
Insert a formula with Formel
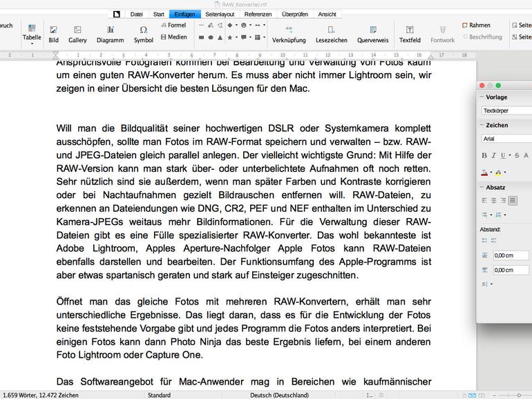(173, 25)
